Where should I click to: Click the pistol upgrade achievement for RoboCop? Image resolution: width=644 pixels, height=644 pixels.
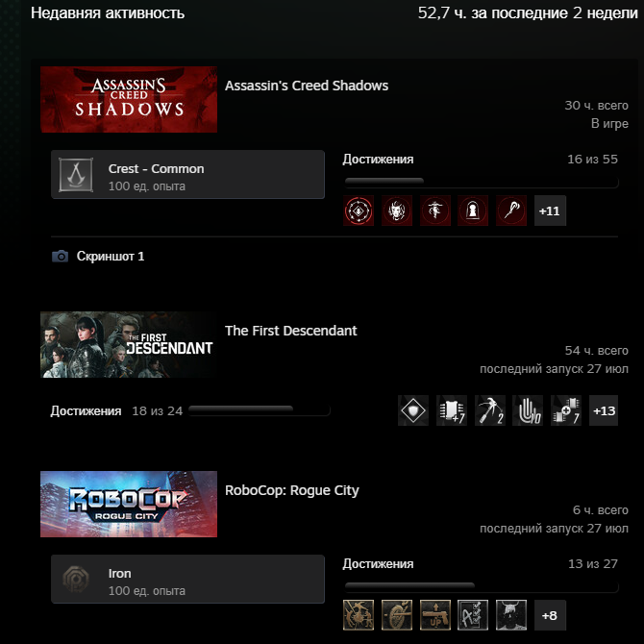tap(435, 615)
